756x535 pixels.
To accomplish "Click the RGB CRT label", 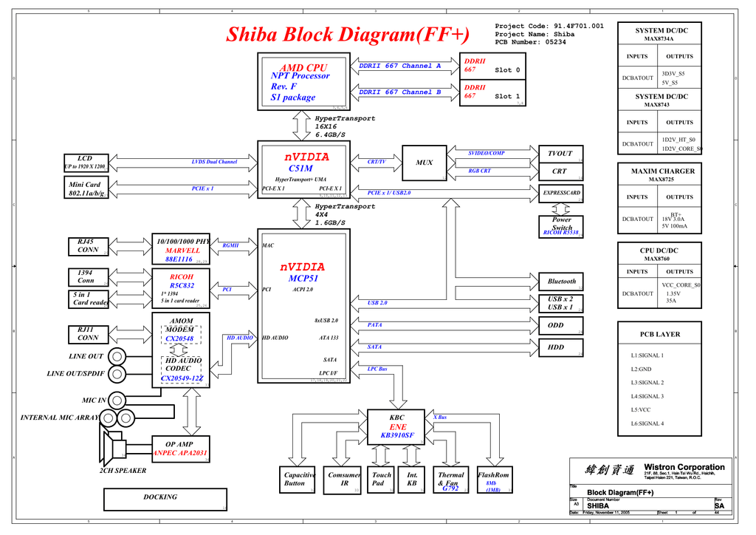I will click(479, 171).
